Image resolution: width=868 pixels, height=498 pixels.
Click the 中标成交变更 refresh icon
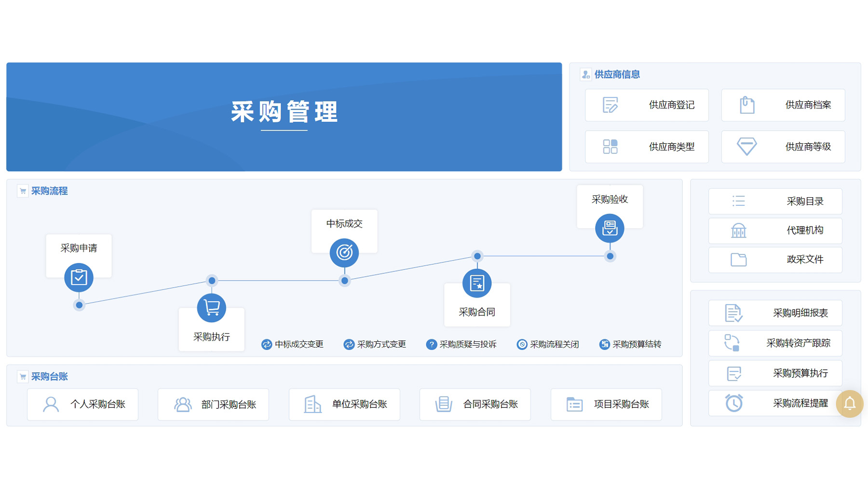coord(266,344)
